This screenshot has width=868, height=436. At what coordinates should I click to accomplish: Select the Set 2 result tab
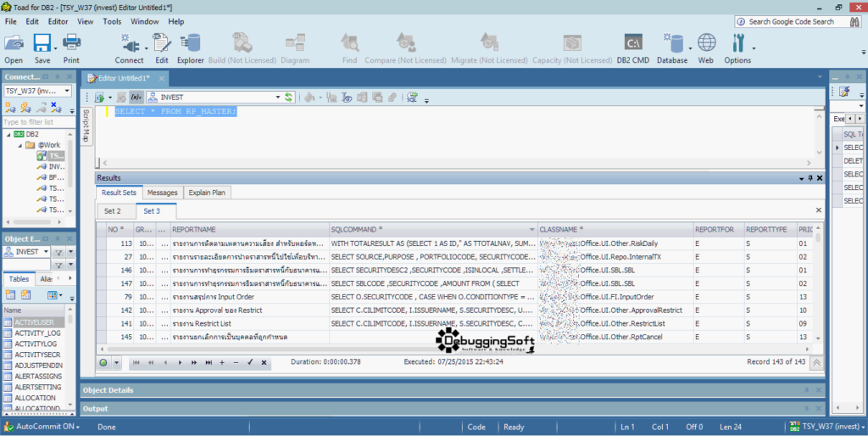(113, 211)
